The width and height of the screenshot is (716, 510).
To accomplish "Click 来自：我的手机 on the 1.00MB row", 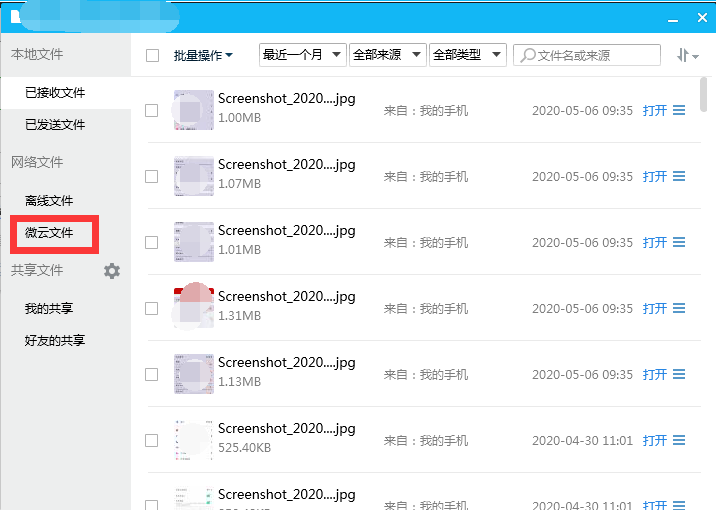I will (x=426, y=110).
